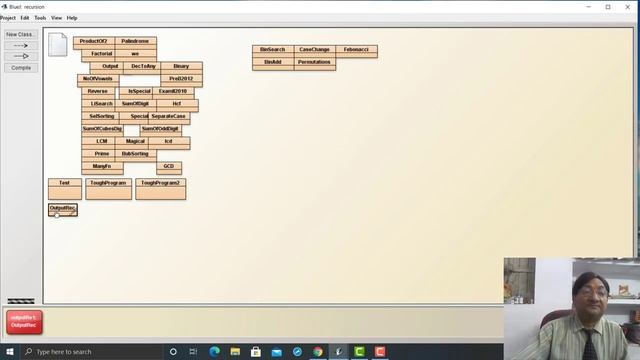Select the SumOfCubesDig class box

[102, 131]
